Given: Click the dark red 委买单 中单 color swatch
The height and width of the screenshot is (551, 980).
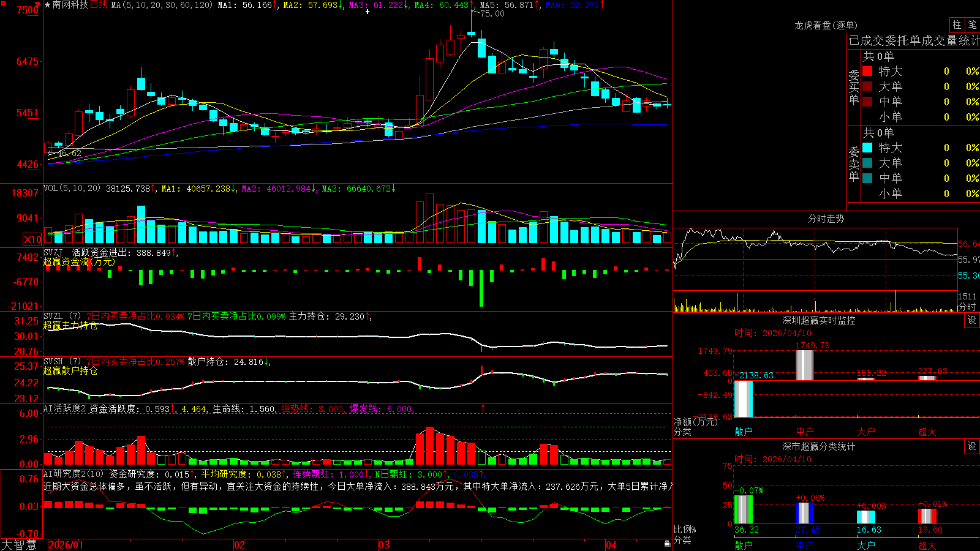Looking at the screenshot, I should pyautogui.click(x=867, y=102).
